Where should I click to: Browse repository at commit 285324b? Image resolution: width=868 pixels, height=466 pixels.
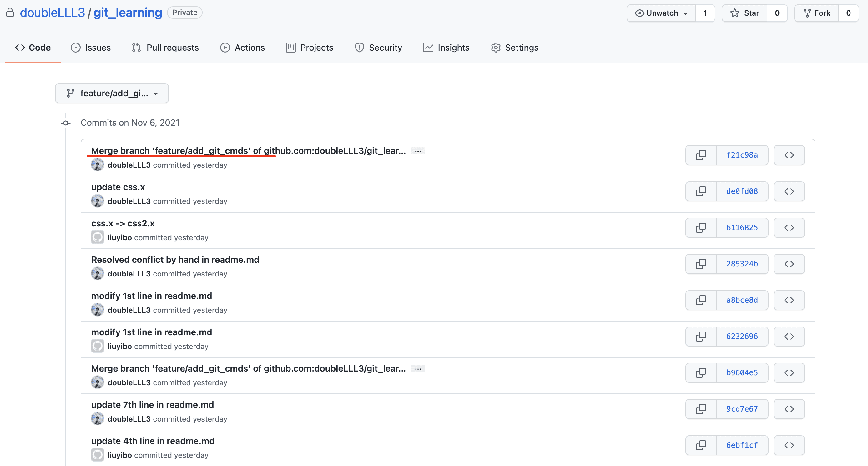pyautogui.click(x=789, y=264)
